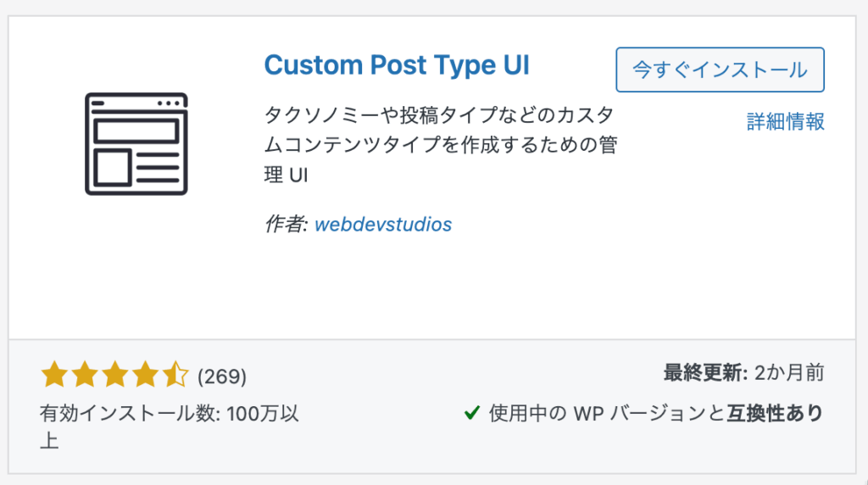Image resolution: width=868 pixels, height=485 pixels.
Task: Open the Custom Post Type UI title link
Action: (x=397, y=65)
